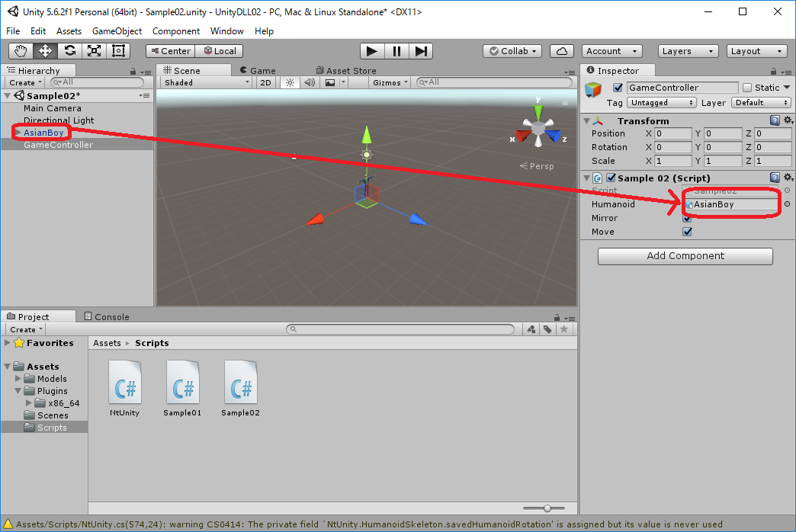Image resolution: width=796 pixels, height=532 pixels.
Task: Toggle scene audio speaker icon
Action: pos(310,82)
